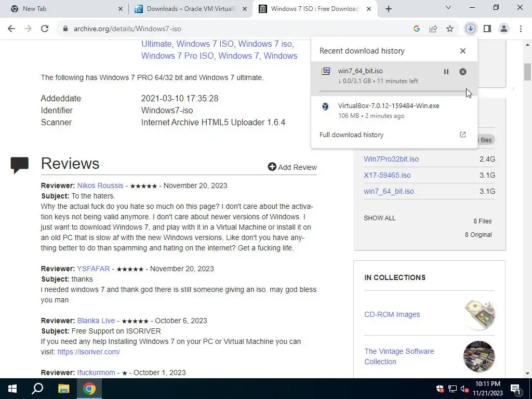Download Win7Pro32bit.iso file link
The width and height of the screenshot is (532, 399).
(x=391, y=159)
